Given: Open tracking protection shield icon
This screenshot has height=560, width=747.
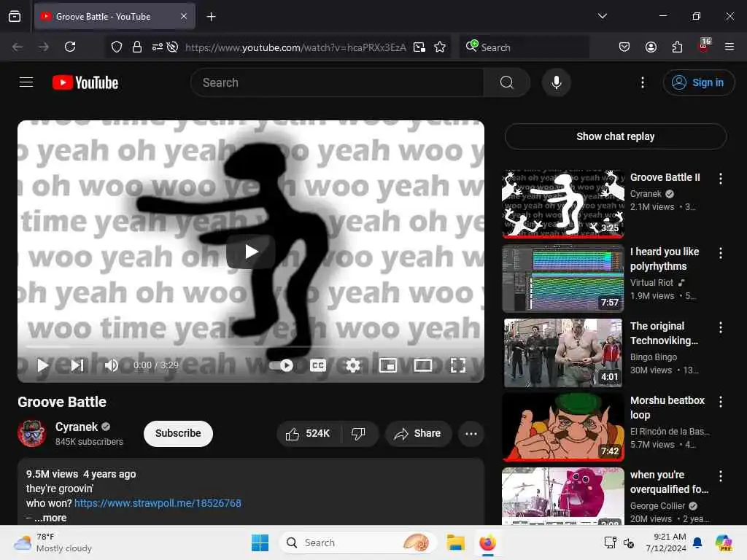Looking at the screenshot, I should click(x=117, y=47).
